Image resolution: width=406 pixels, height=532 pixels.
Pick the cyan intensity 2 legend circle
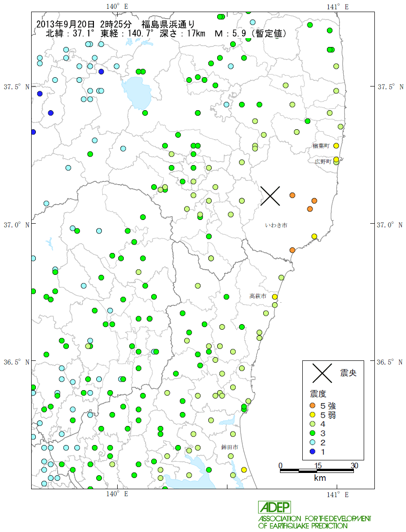tap(313, 442)
